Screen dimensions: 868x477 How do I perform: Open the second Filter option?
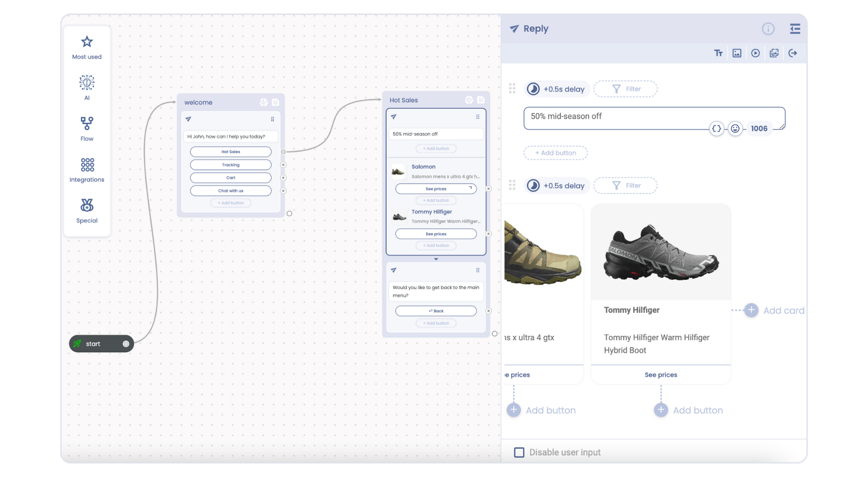coord(625,185)
